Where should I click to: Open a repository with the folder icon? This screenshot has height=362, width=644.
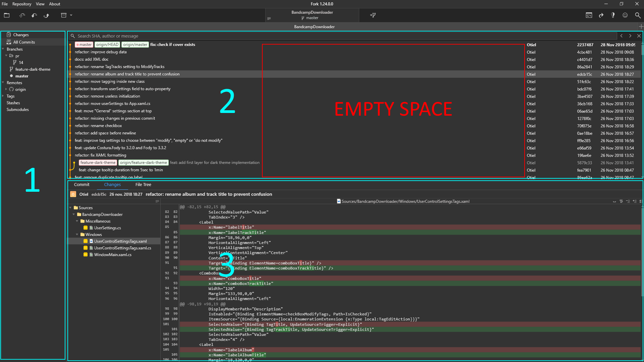[x=7, y=15]
